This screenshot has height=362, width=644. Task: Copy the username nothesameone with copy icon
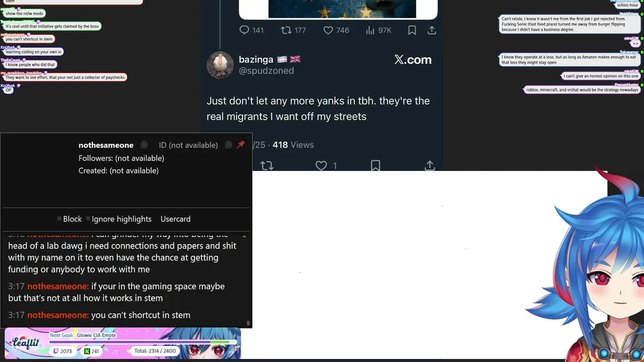[144, 145]
